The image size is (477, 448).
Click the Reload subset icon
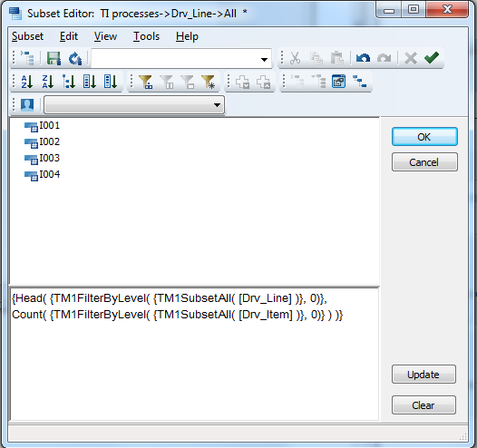coord(75,58)
